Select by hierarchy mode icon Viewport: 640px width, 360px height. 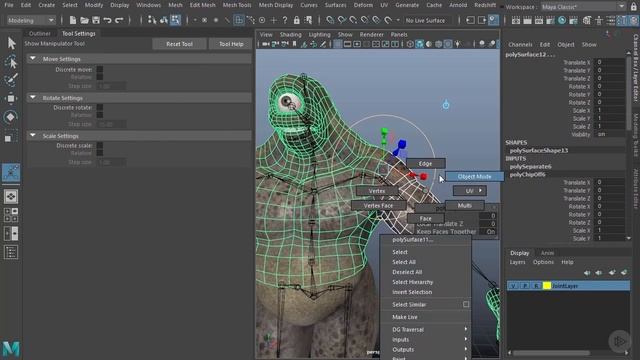(152, 20)
